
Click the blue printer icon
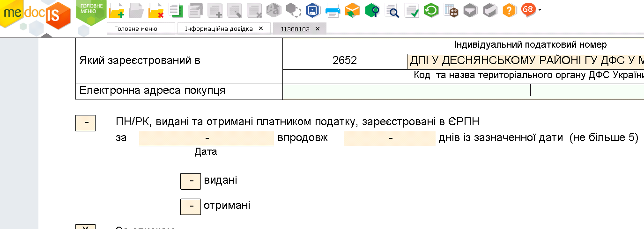pyautogui.click(x=332, y=10)
